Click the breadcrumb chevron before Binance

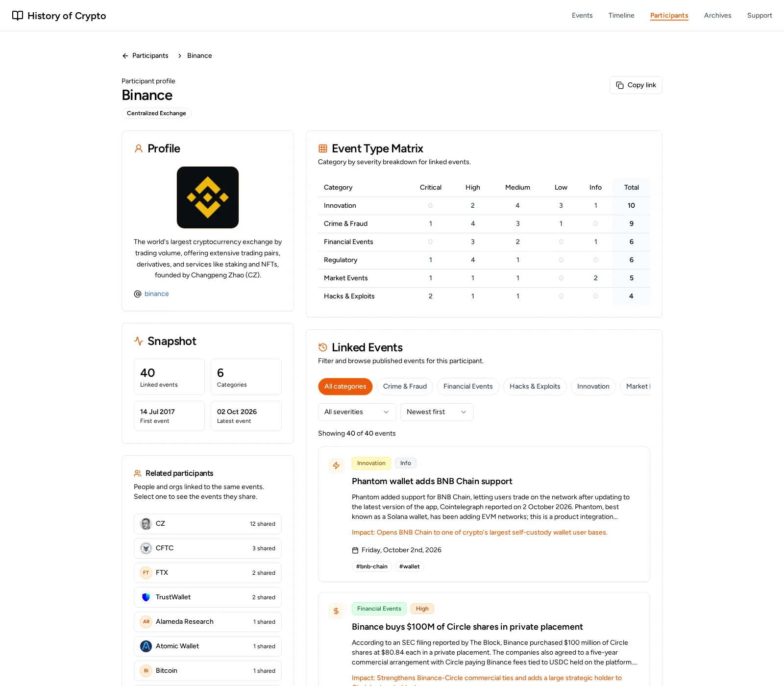(x=180, y=56)
